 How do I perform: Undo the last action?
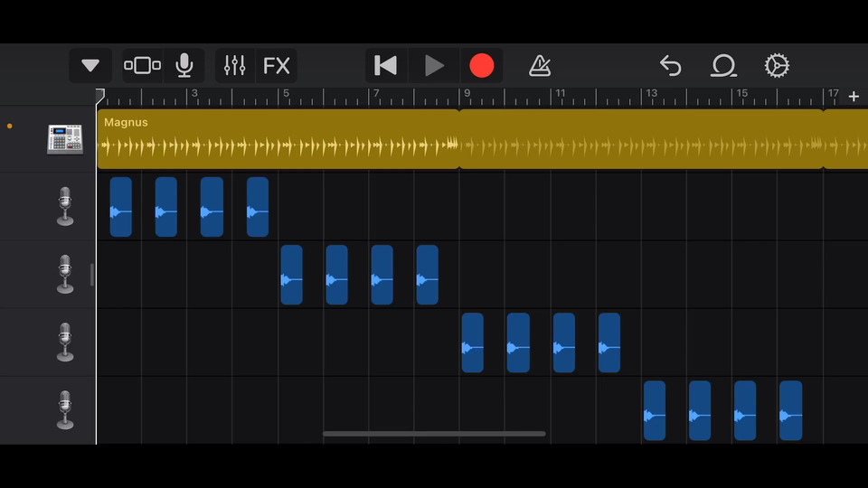tap(670, 66)
